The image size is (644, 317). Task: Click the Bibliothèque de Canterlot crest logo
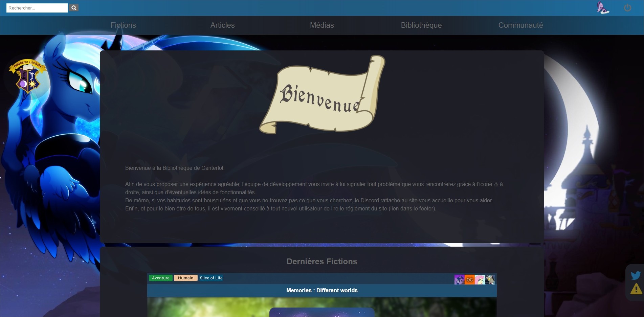[x=27, y=76]
